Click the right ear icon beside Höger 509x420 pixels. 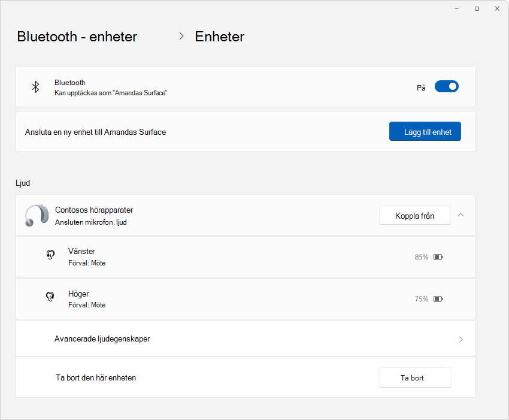click(x=50, y=296)
